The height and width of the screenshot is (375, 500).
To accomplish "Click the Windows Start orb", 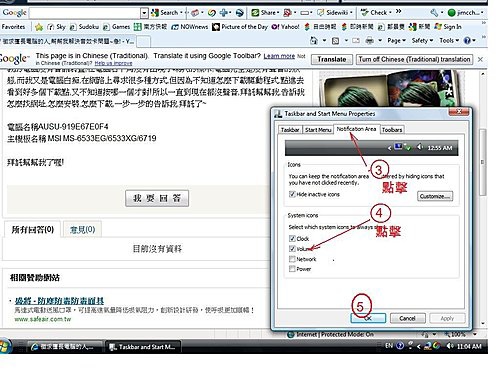I will point(5,346).
